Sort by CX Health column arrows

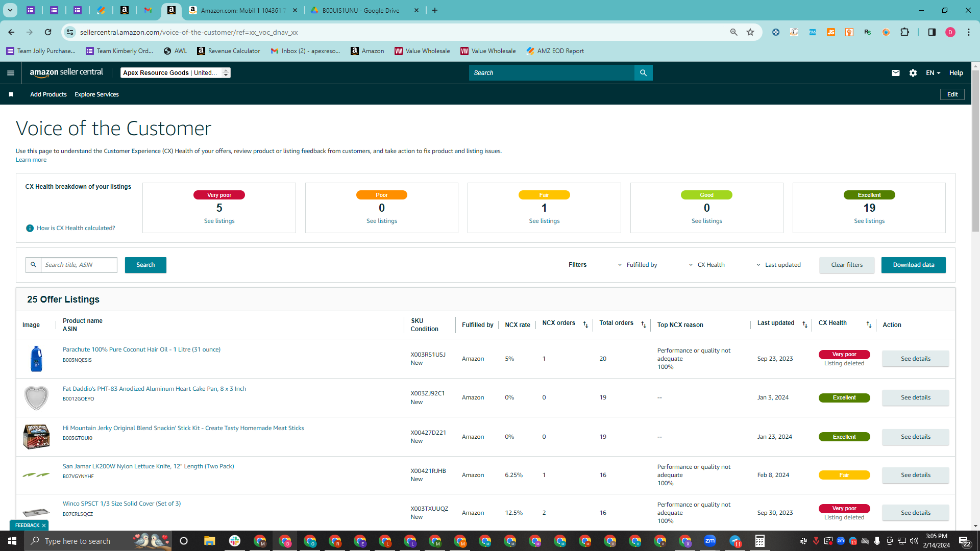coord(869,324)
